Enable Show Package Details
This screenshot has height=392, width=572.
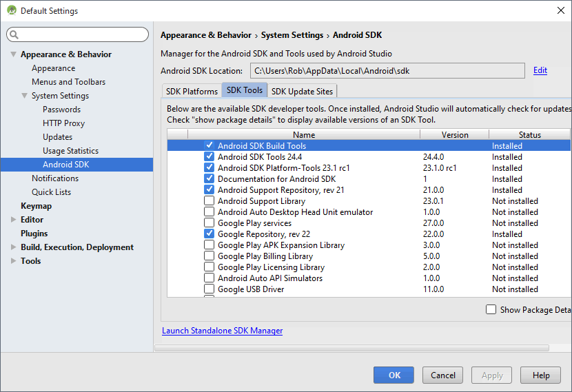[491, 309]
